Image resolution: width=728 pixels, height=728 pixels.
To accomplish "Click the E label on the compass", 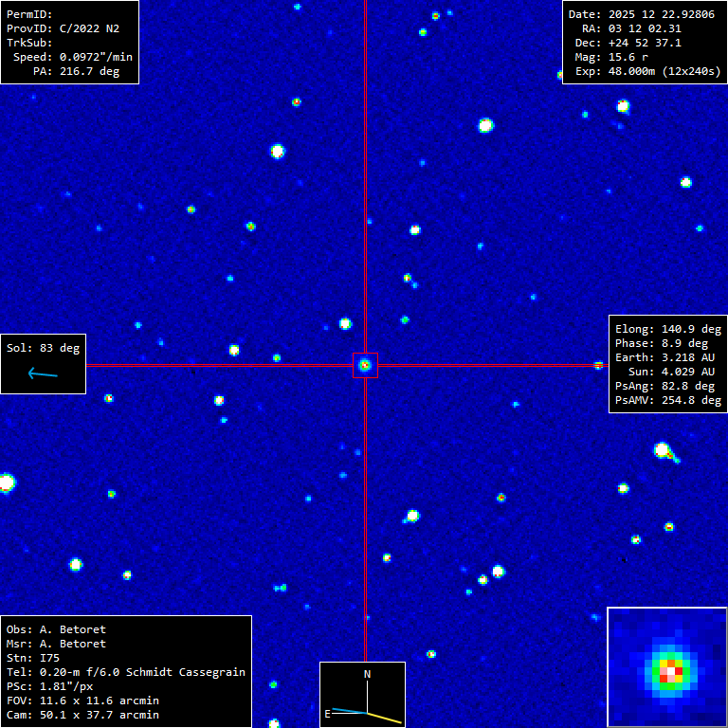I will (328, 713).
